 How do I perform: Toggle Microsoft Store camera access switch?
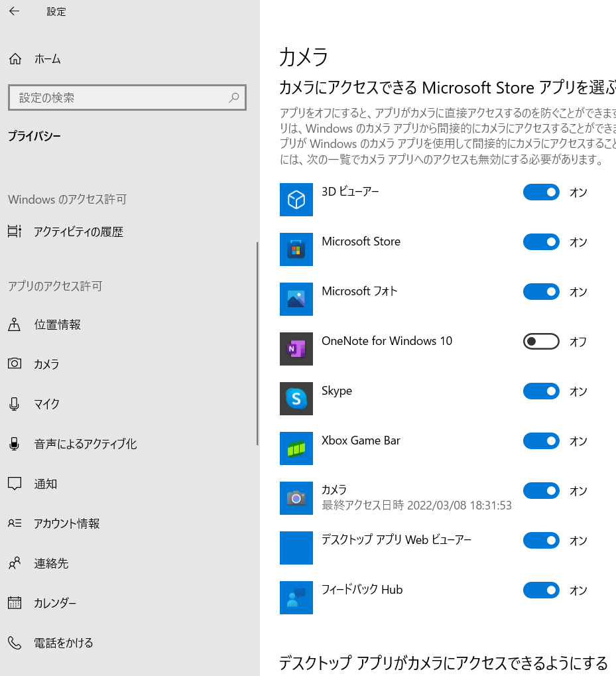click(542, 242)
